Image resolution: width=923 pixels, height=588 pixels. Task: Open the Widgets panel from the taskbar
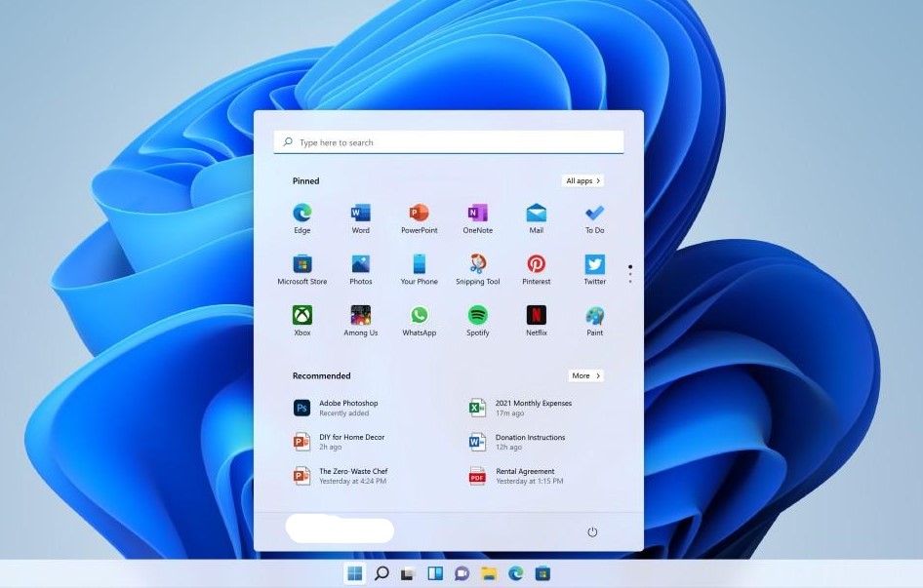pos(435,573)
